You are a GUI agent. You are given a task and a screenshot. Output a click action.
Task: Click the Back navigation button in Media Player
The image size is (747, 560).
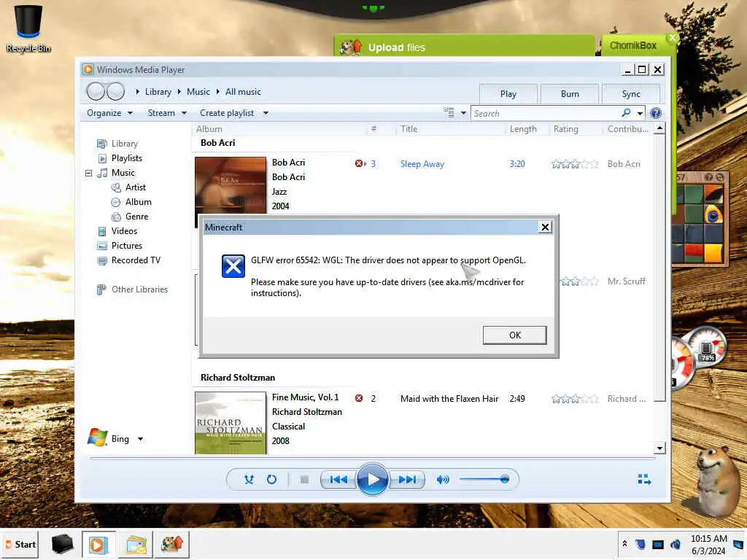(96, 91)
